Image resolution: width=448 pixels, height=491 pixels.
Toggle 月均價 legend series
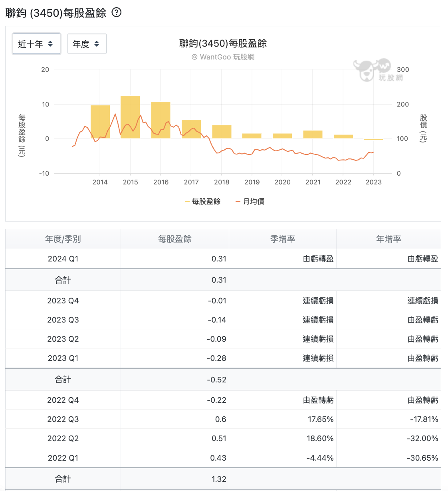[x=250, y=202]
